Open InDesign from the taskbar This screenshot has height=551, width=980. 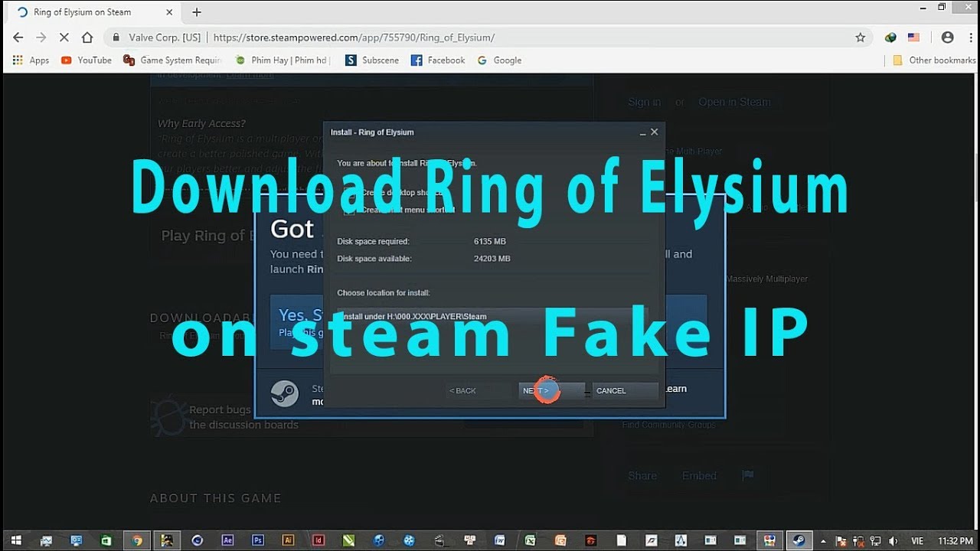(x=318, y=540)
